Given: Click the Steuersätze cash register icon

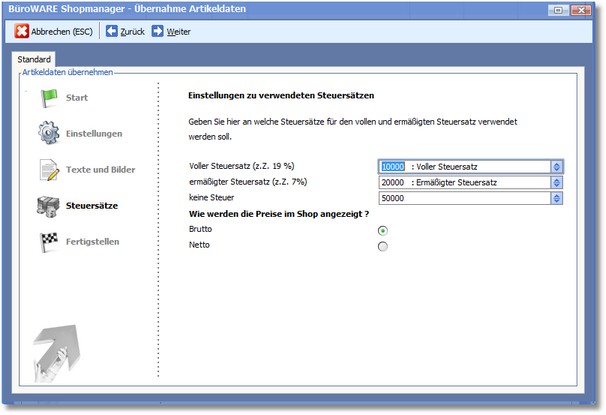Looking at the screenshot, I should 50,206.
